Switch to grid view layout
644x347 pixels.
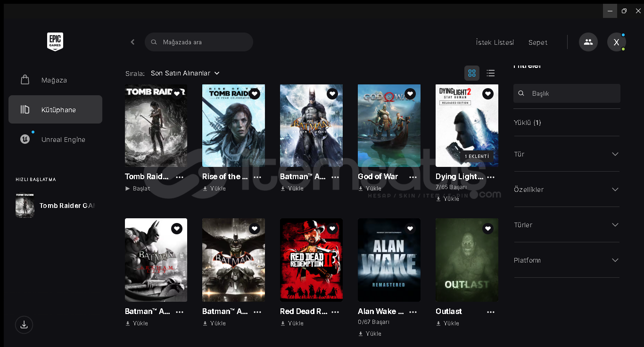(x=472, y=73)
